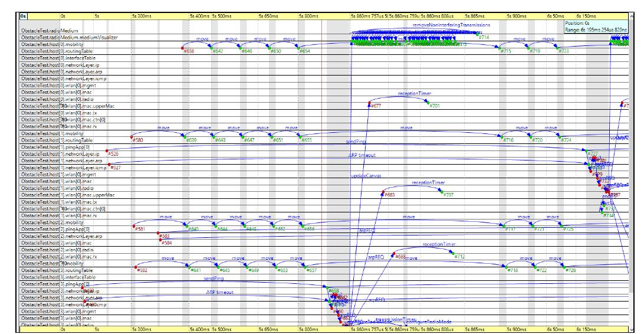
Task: Click event marker #639
Action: (x=185, y=137)
